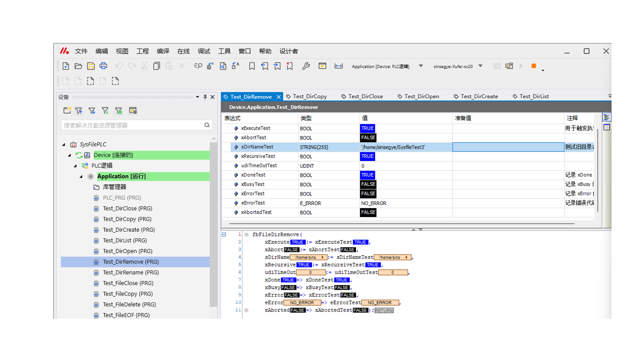This screenshot has height=362, width=644.
Task: Switch to Test_DirOpen tab
Action: tap(418, 97)
